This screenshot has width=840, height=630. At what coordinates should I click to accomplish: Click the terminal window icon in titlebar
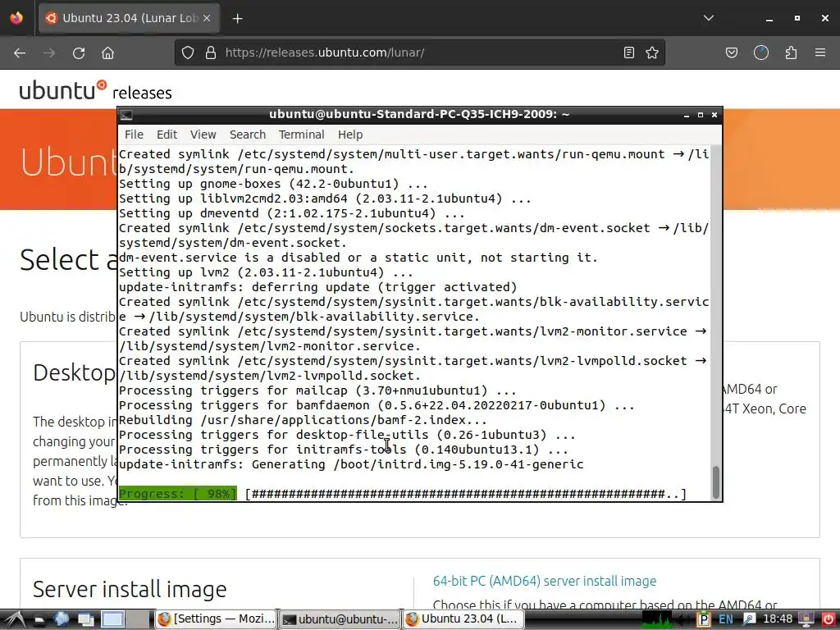126,115
